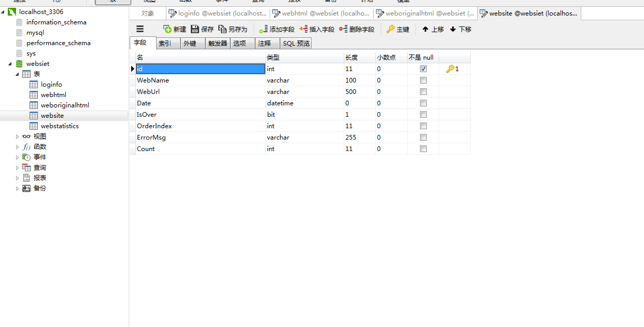The image size is (644, 327).
Task: Click the Backups (备份) icon in tree
Action: pyautogui.click(x=26, y=188)
